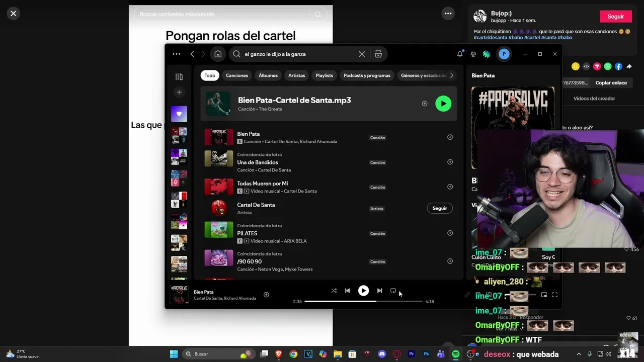This screenshot has width=644, height=362.
Task: Follow Cartel De Santa artist in Spotify
Action: tap(440, 208)
